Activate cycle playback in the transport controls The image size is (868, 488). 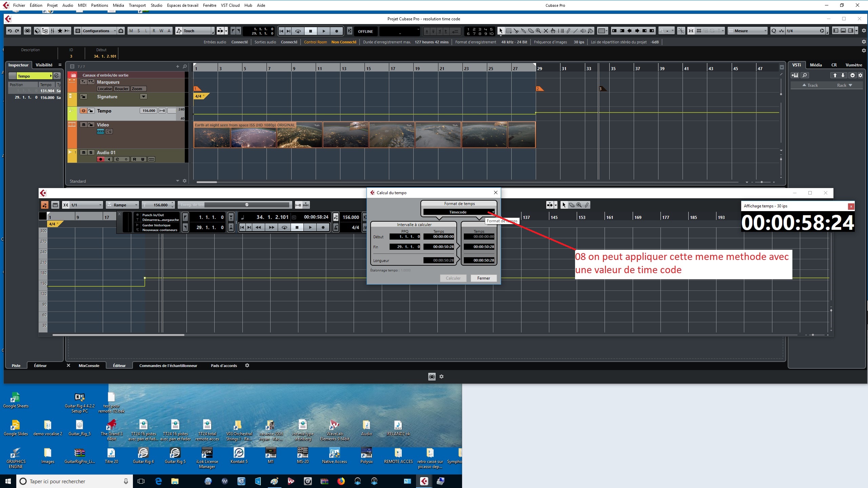coord(298,31)
